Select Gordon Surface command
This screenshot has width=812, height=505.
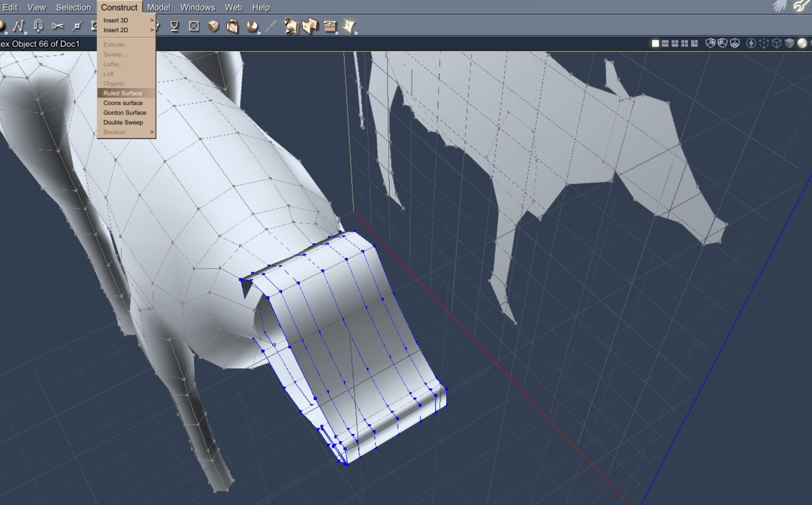click(124, 112)
